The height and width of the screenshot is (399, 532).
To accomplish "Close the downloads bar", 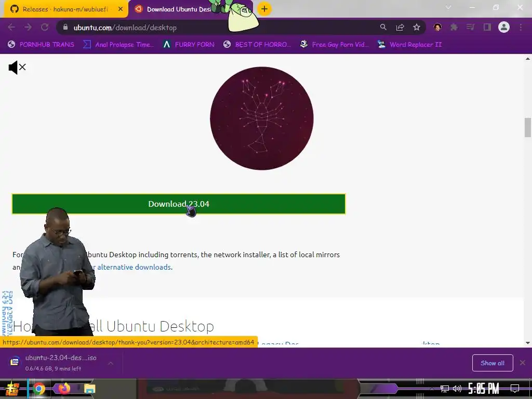I will point(523,363).
